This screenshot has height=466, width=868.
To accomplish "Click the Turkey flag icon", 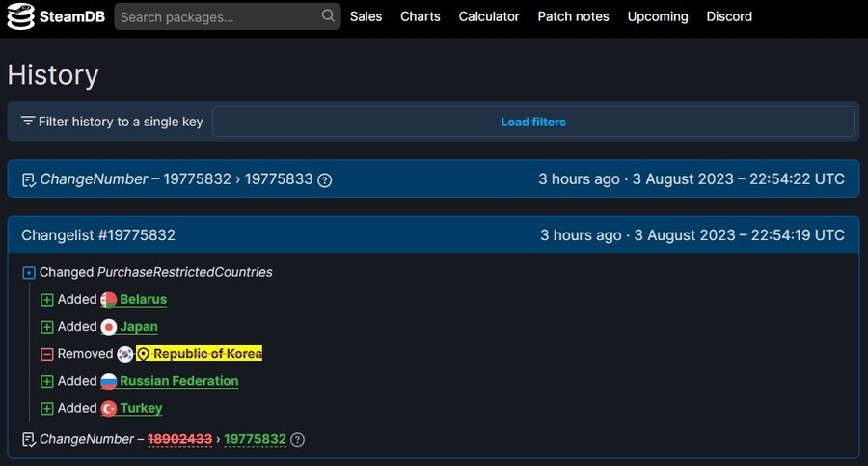I will [108, 408].
